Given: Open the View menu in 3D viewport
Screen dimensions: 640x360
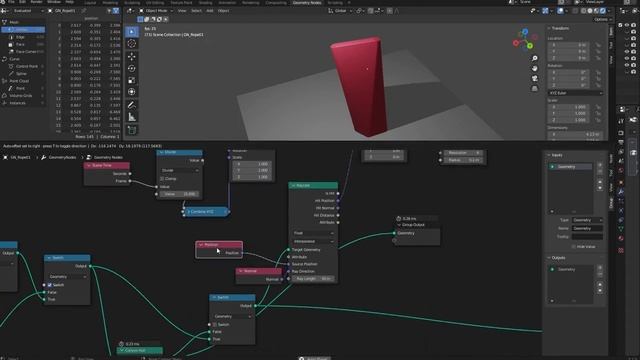Looking at the screenshot, I should click(x=182, y=11).
